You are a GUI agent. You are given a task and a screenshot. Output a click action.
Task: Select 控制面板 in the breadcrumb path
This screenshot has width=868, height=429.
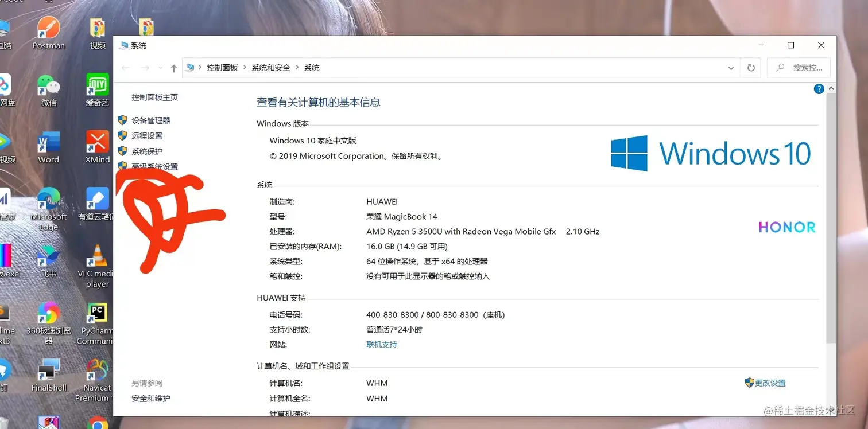[222, 68]
